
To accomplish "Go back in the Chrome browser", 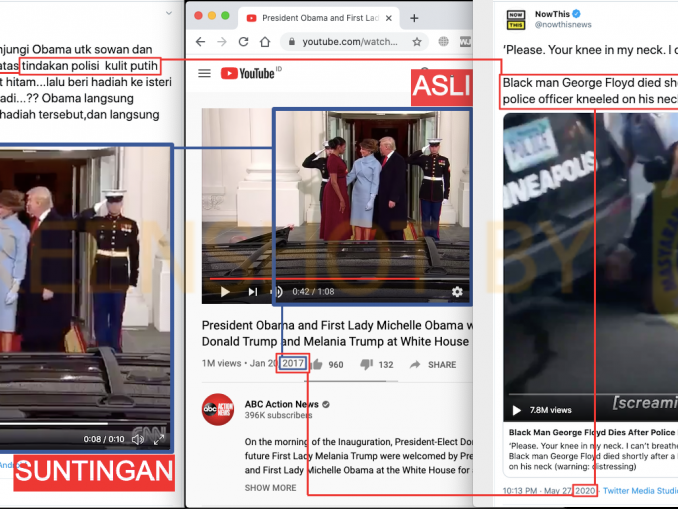I will click(200, 42).
